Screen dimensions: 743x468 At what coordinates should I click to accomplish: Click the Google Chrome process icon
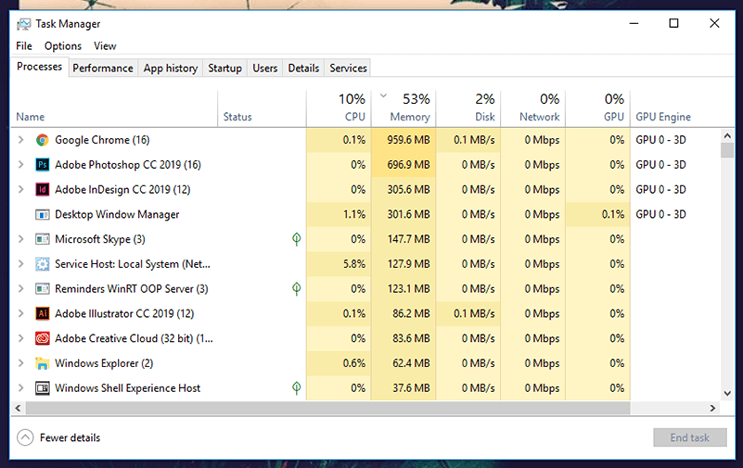click(x=42, y=140)
